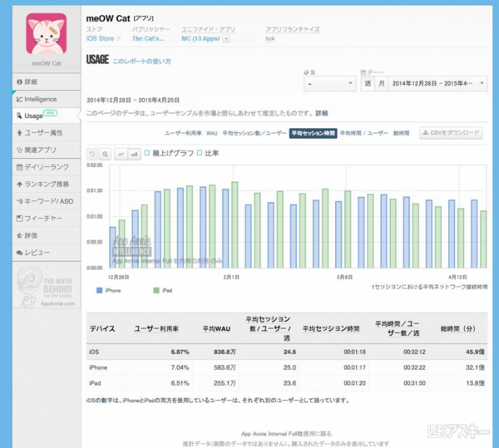Click the meOW Cat app icon
Screen dimensions: 499x448
pyautogui.click(x=46, y=34)
